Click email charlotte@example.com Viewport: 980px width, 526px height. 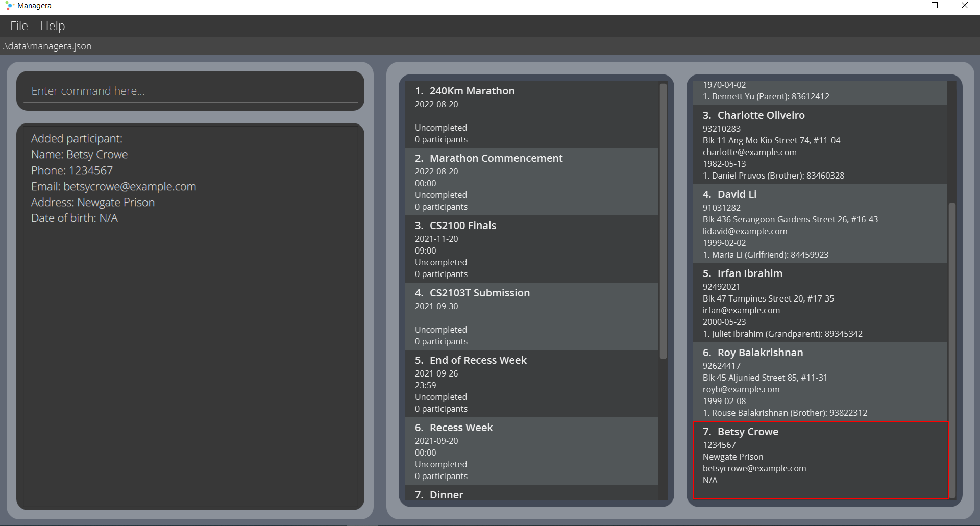click(749, 152)
